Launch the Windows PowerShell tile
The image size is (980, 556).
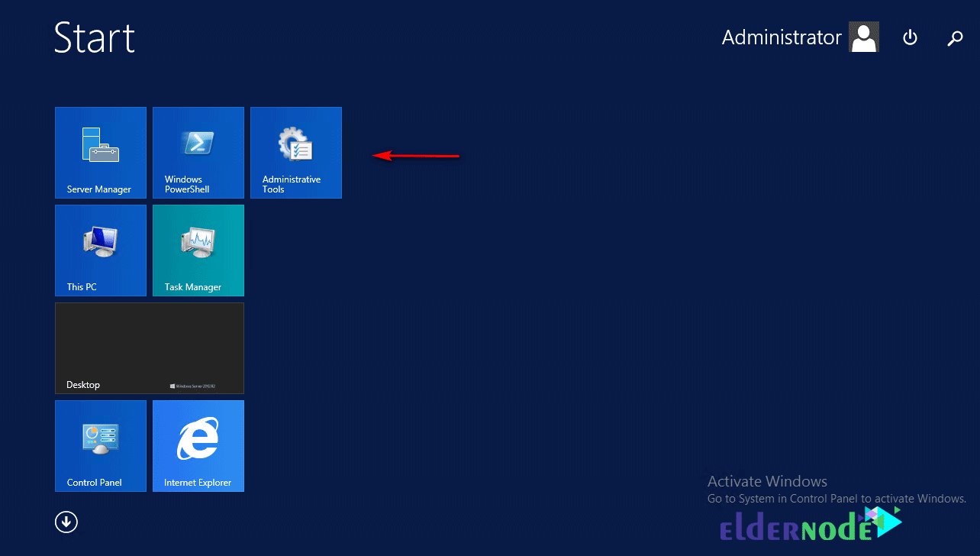pyautogui.click(x=198, y=153)
